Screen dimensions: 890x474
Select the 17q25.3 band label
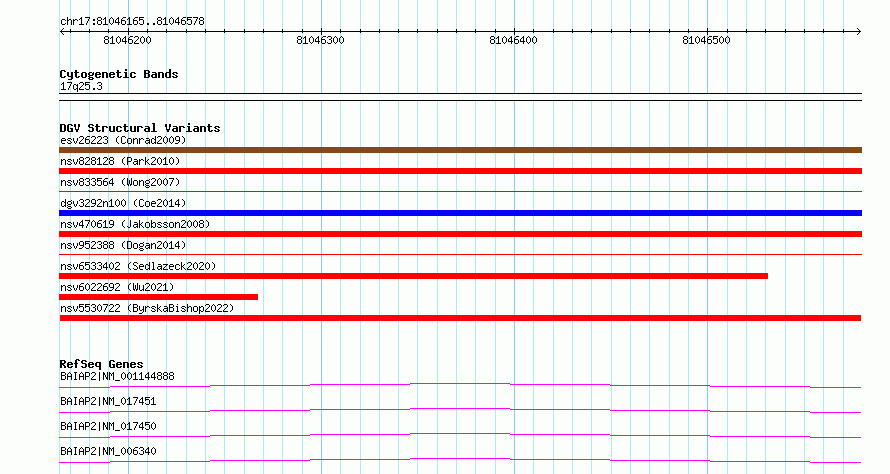coord(81,86)
